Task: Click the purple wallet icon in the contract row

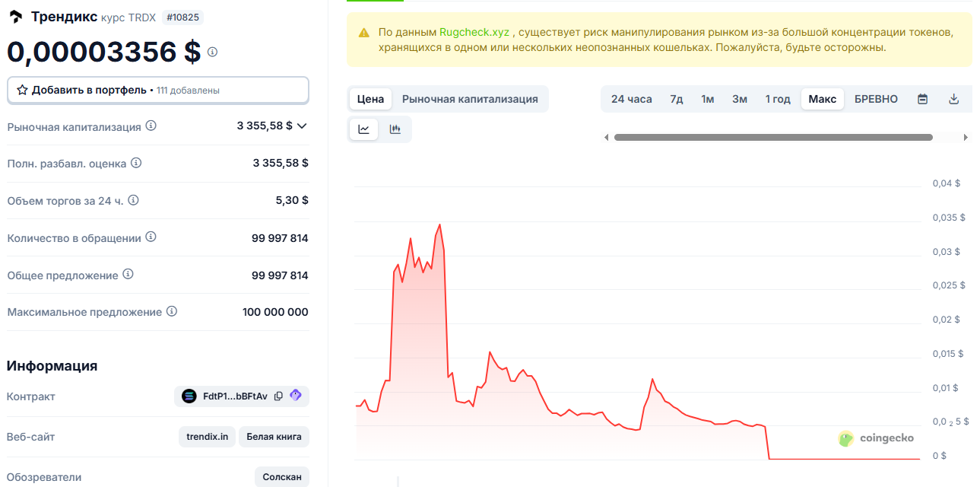Action: pyautogui.click(x=296, y=396)
